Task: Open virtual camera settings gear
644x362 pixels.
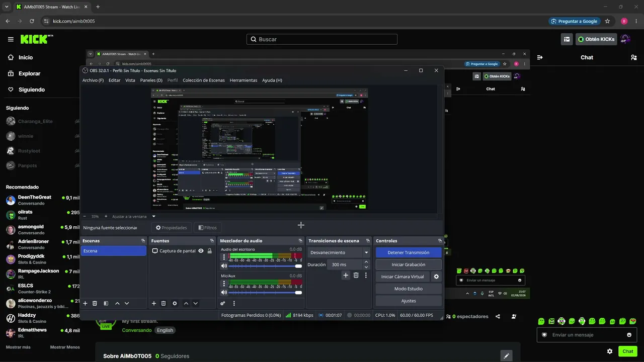Action: click(436, 277)
